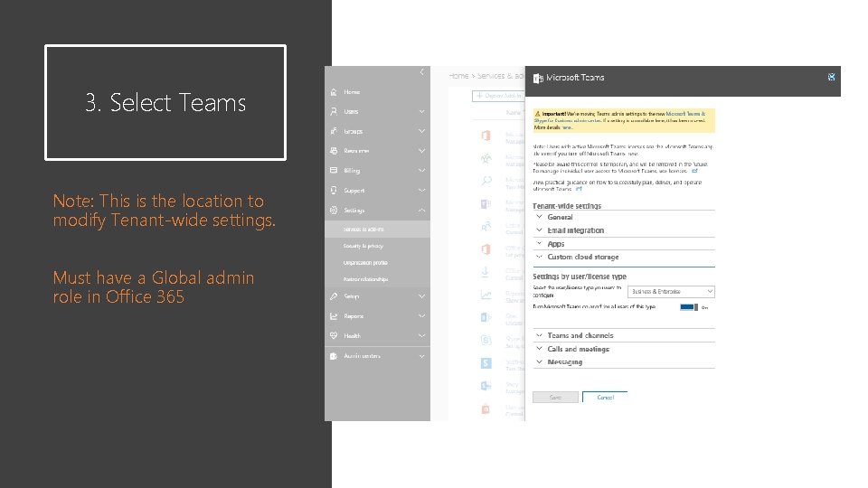The height and width of the screenshot is (488, 868).
Task: Click the Microsoft Teams logo in panel header
Action: point(537,78)
